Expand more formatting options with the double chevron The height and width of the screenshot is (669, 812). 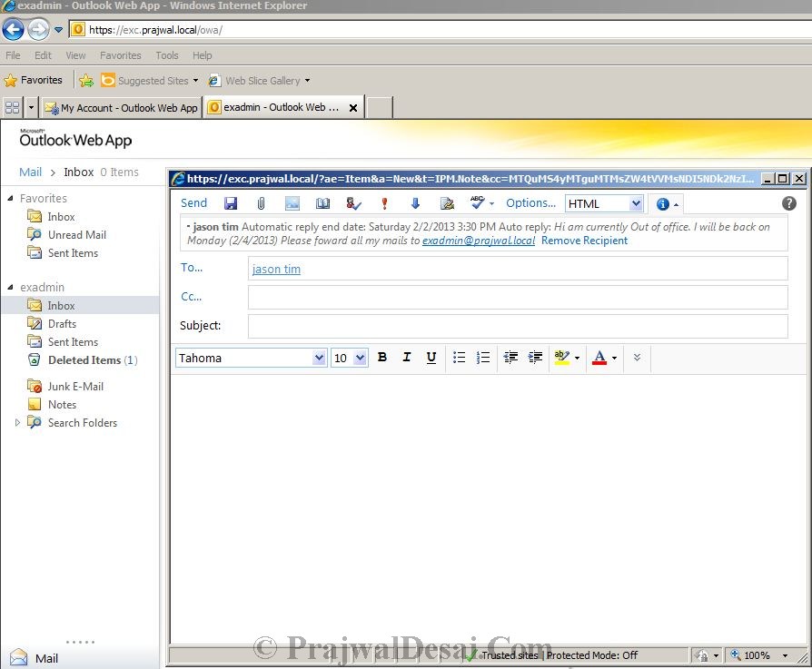637,358
